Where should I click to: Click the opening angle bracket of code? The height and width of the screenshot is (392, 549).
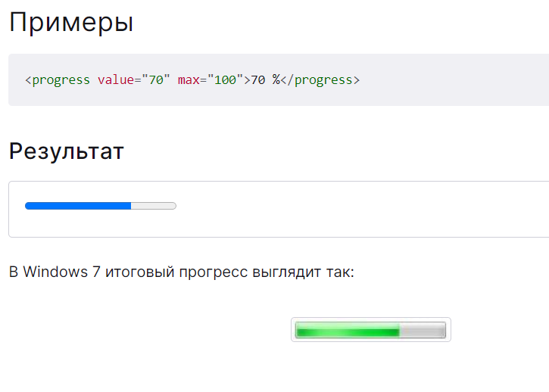(x=28, y=79)
